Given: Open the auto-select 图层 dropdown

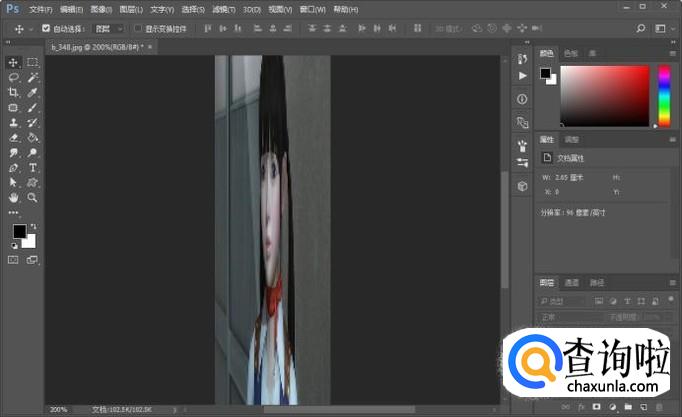Looking at the screenshot, I should tap(109, 29).
